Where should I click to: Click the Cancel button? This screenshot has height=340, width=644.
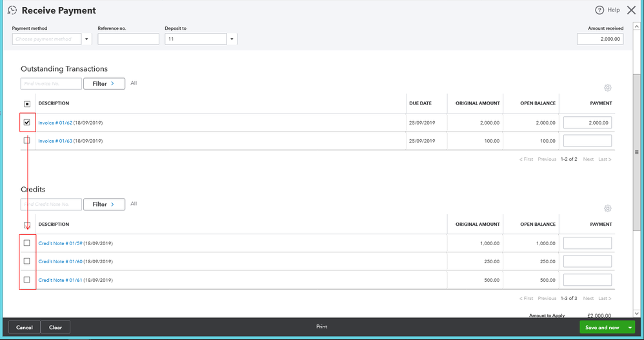pyautogui.click(x=25, y=327)
